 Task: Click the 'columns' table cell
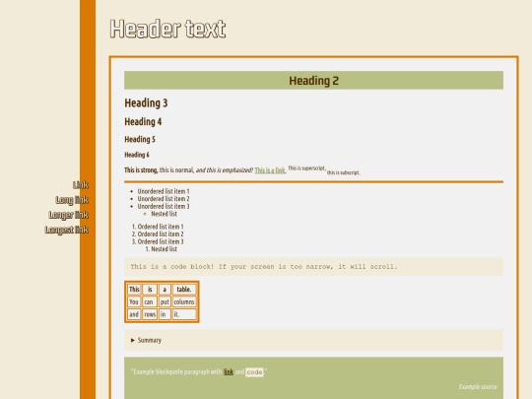(184, 302)
